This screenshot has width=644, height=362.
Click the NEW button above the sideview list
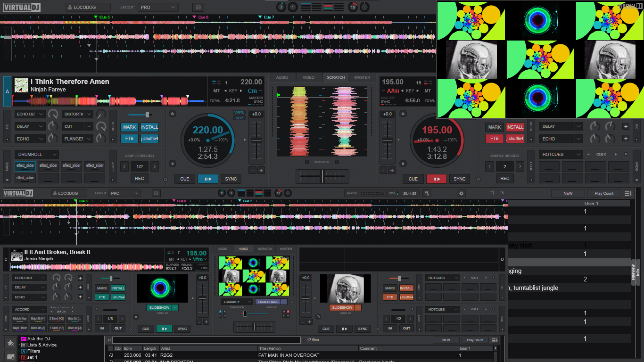click(568, 193)
